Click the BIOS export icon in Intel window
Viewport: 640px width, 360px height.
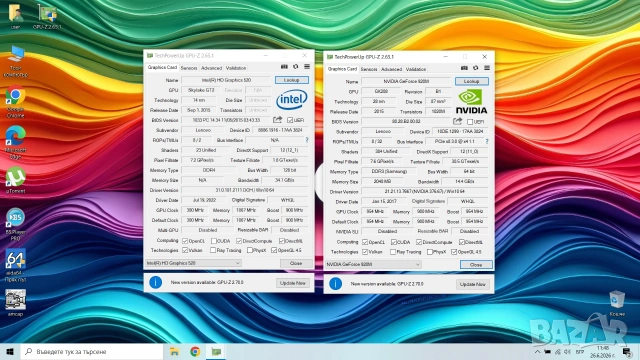click(278, 120)
